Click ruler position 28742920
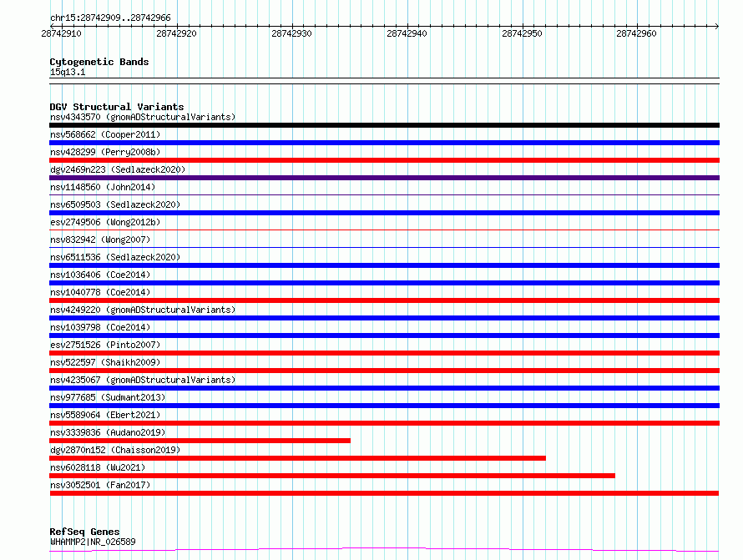Image resolution: width=743 pixels, height=560 pixels. (x=176, y=33)
